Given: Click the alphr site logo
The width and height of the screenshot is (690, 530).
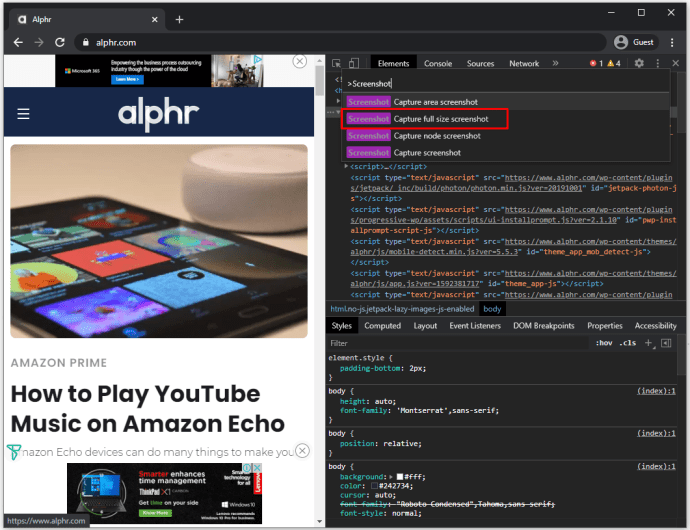Looking at the screenshot, I should coord(158,112).
